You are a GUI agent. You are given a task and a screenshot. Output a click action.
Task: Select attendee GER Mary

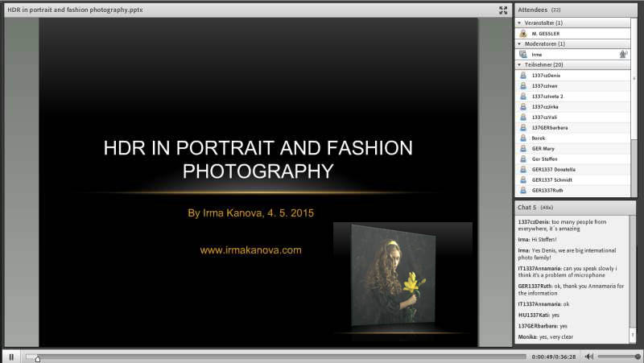click(x=543, y=148)
